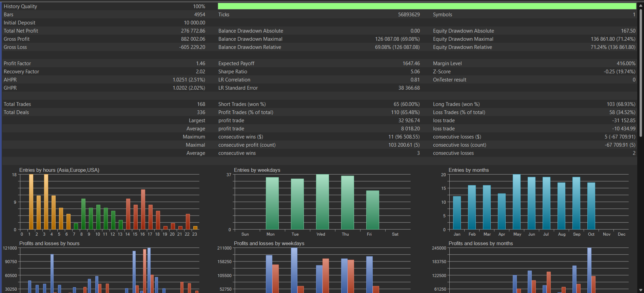Click the Sharpe Ratio value 5.06
Screen dimensions: 644x293
point(415,72)
